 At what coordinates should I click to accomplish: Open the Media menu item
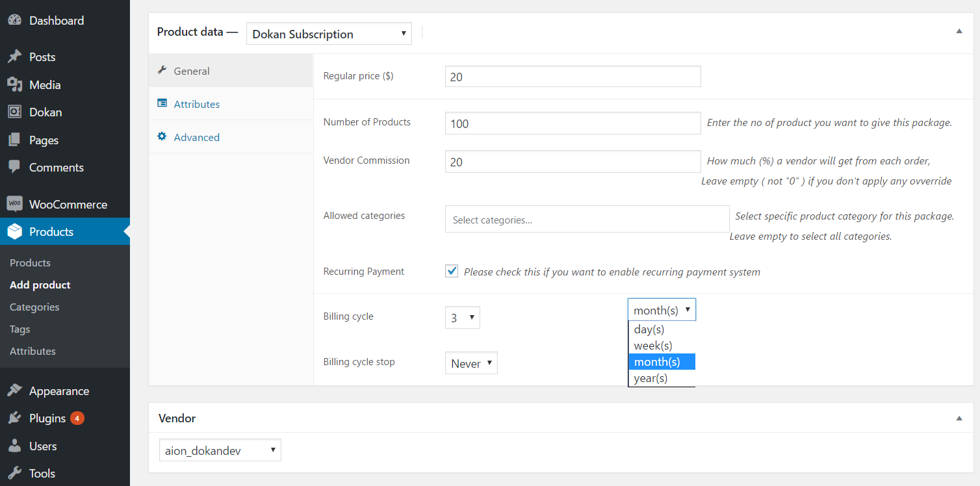coord(65,85)
